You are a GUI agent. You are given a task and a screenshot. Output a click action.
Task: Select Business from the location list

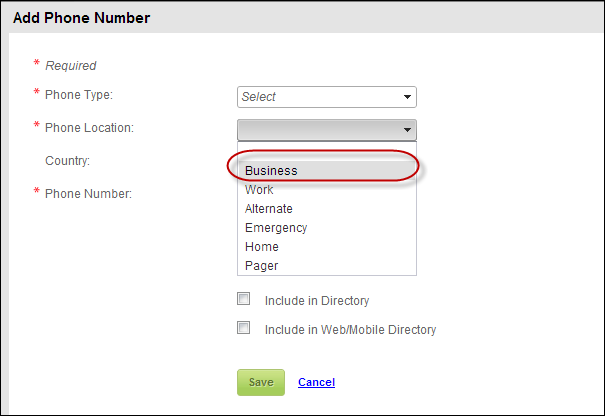(x=271, y=171)
